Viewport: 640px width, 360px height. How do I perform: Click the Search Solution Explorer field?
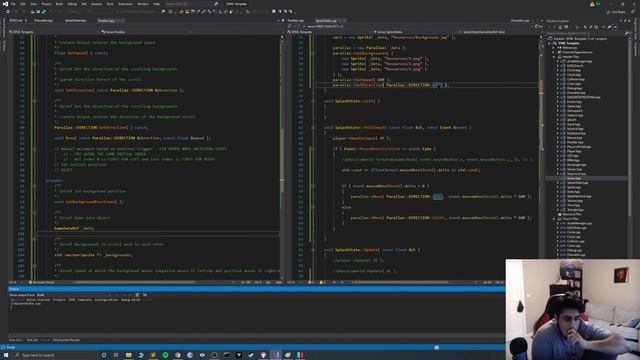click(x=586, y=33)
